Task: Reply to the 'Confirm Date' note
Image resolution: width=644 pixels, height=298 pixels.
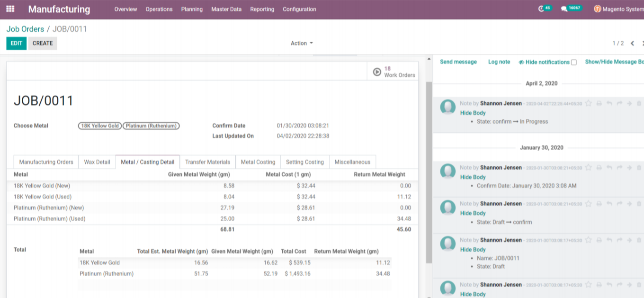Action: pos(609,168)
